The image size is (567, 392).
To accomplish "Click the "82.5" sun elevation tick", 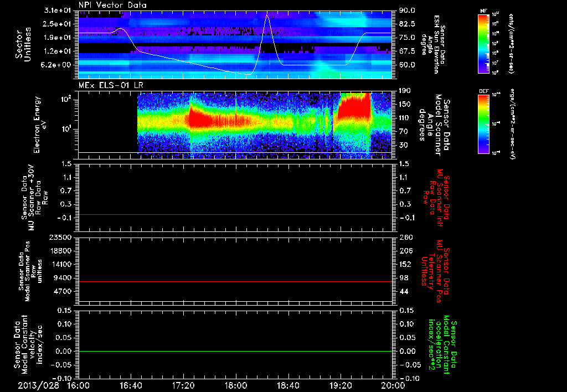I will (x=407, y=24).
